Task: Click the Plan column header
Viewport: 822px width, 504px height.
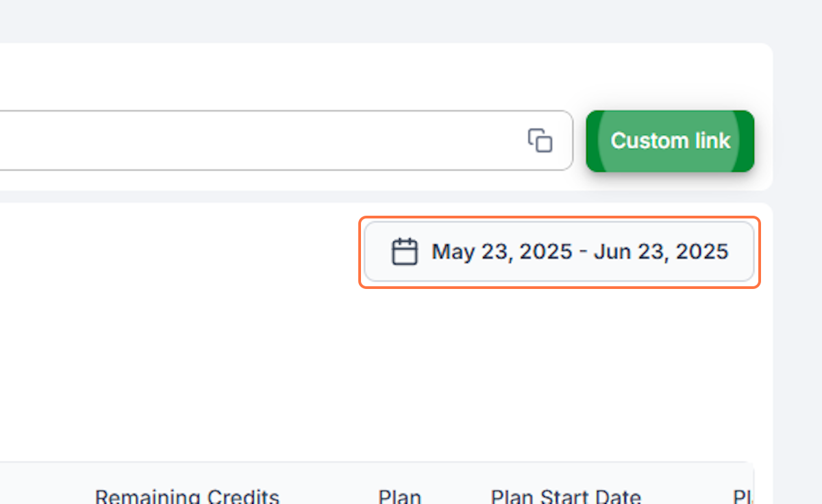Action: pos(400,496)
